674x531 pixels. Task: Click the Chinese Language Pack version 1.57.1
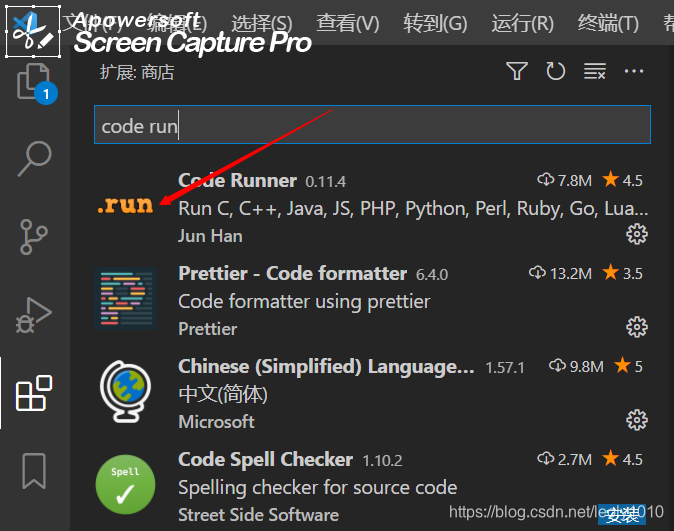pyautogui.click(x=505, y=368)
